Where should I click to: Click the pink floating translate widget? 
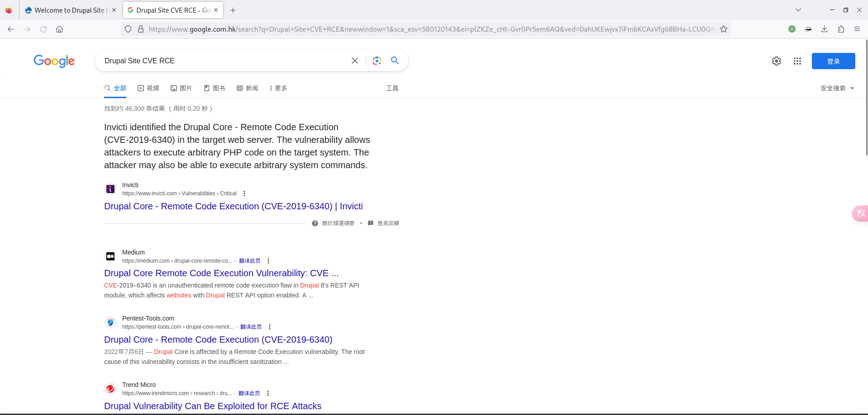tap(860, 213)
